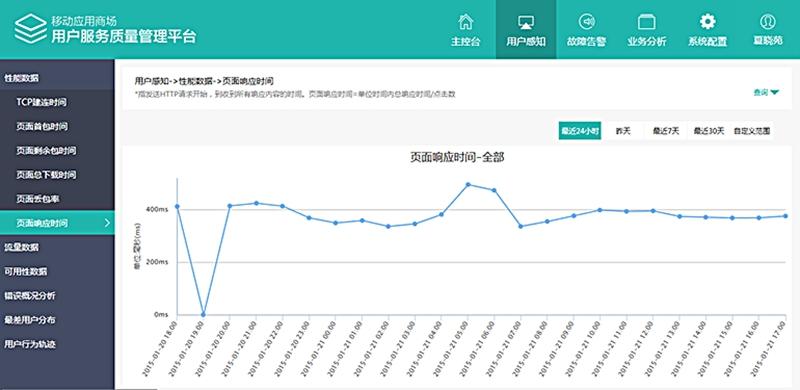Viewport: 800px width, 390px height.
Task: Click the 用户服务质量管理平台 title
Action: click(x=123, y=36)
